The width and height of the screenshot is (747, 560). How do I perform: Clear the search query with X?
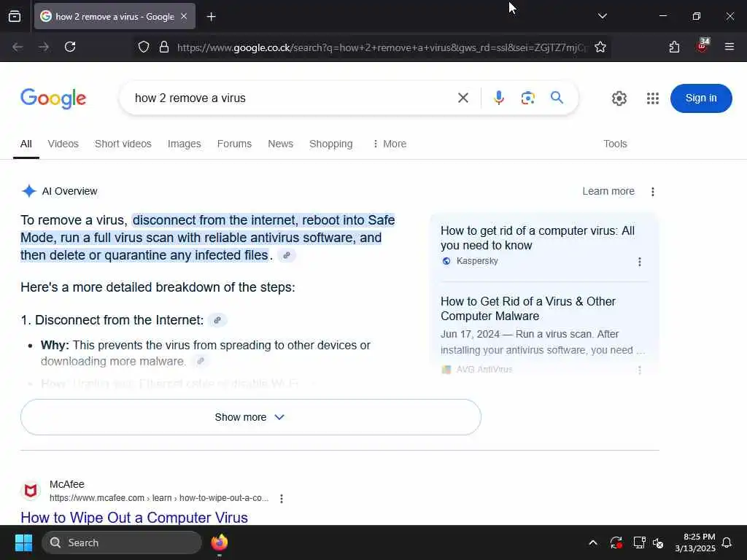point(462,98)
